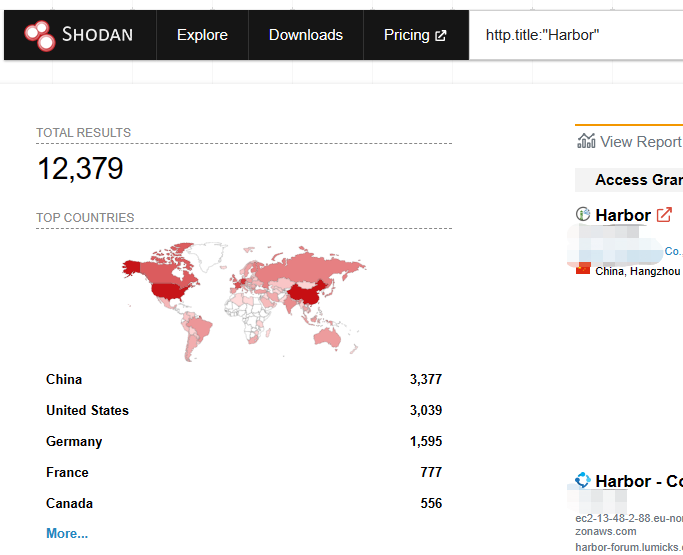The width and height of the screenshot is (683, 555).
Task: Click the world map of top countries
Action: 244,301
